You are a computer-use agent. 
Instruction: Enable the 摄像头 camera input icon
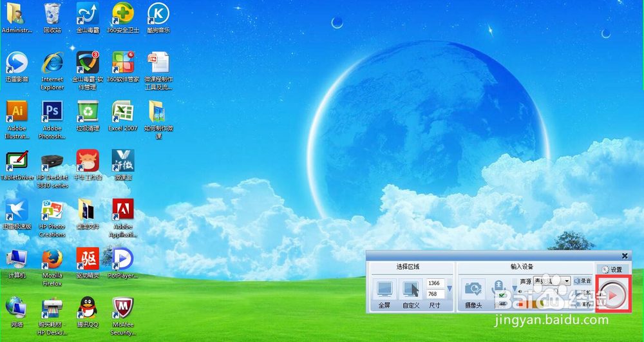pos(473,289)
